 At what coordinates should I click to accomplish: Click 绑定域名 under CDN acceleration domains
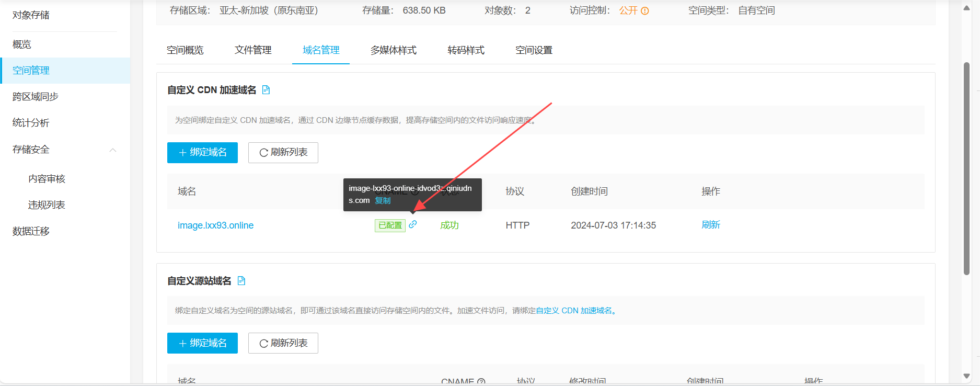pos(202,153)
